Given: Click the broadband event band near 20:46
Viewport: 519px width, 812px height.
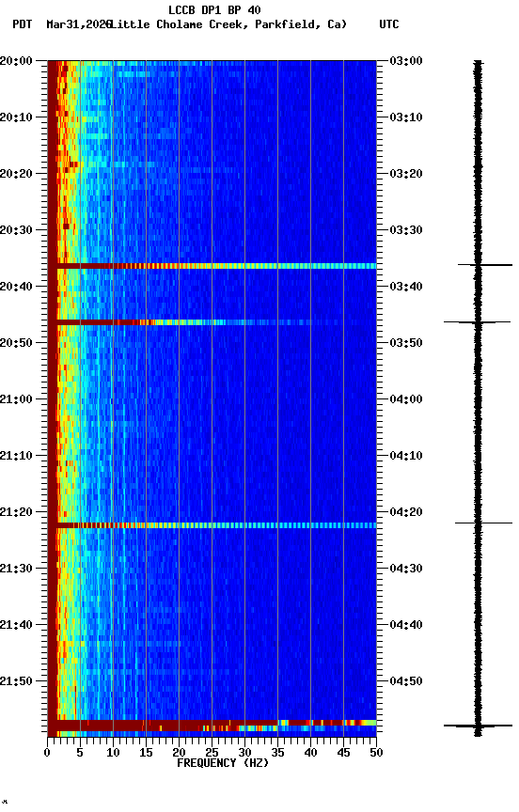Looking at the screenshot, I should tap(212, 322).
